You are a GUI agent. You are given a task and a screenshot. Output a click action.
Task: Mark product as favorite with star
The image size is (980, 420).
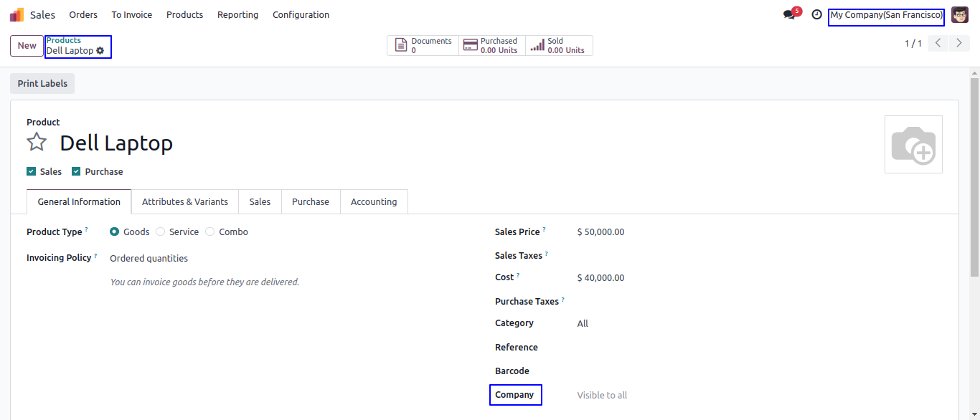37,142
